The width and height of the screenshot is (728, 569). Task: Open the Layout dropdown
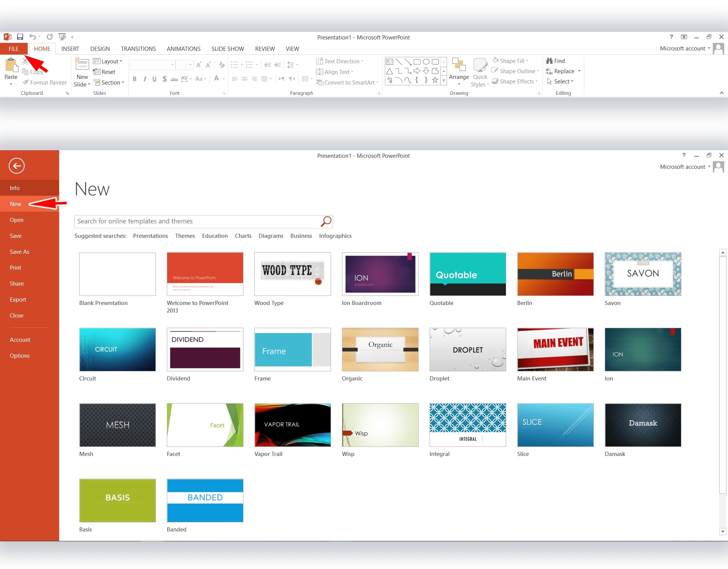tap(108, 61)
